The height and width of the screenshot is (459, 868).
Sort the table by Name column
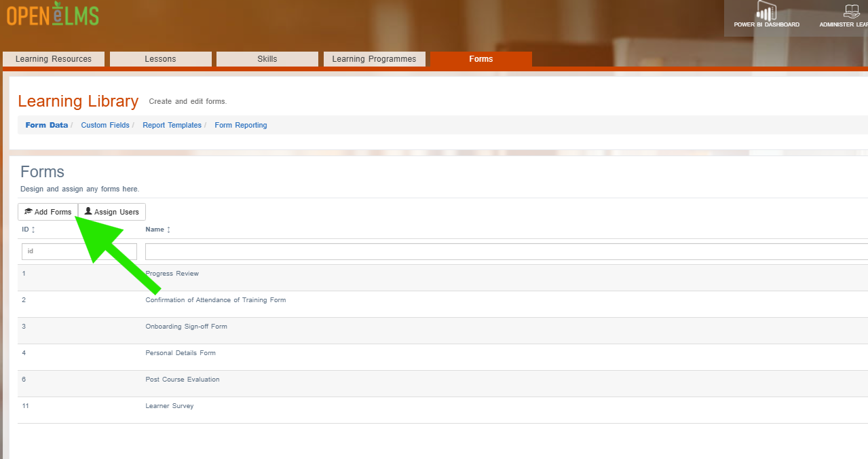[x=158, y=229]
